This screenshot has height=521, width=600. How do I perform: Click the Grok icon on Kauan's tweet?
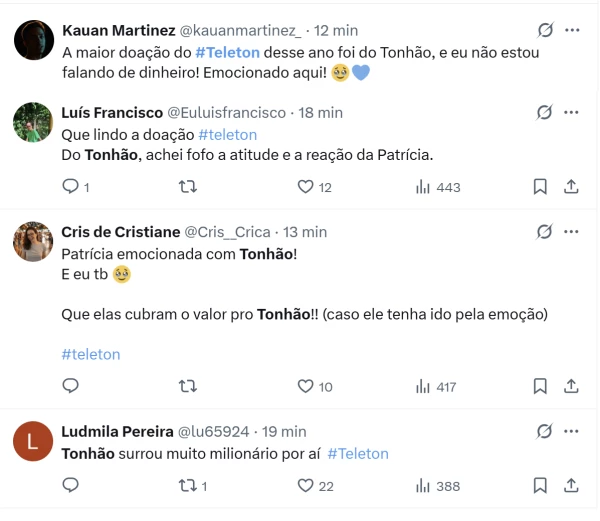(544, 30)
